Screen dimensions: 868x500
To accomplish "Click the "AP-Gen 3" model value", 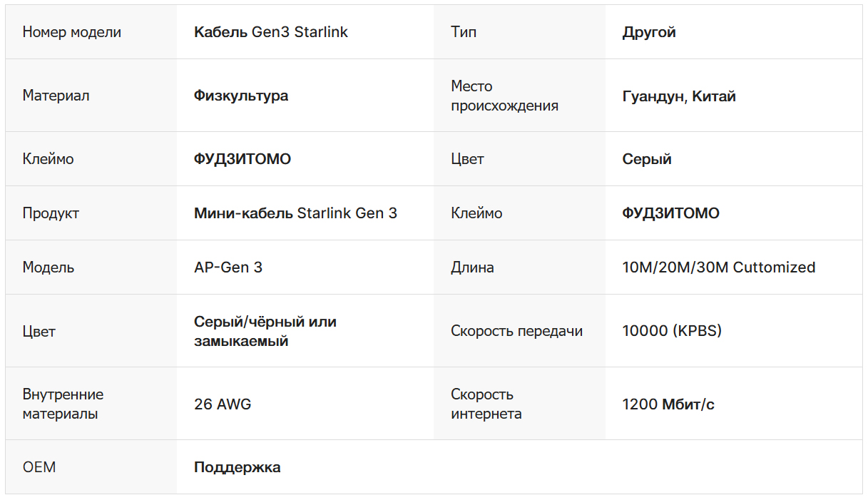I will point(228,267).
